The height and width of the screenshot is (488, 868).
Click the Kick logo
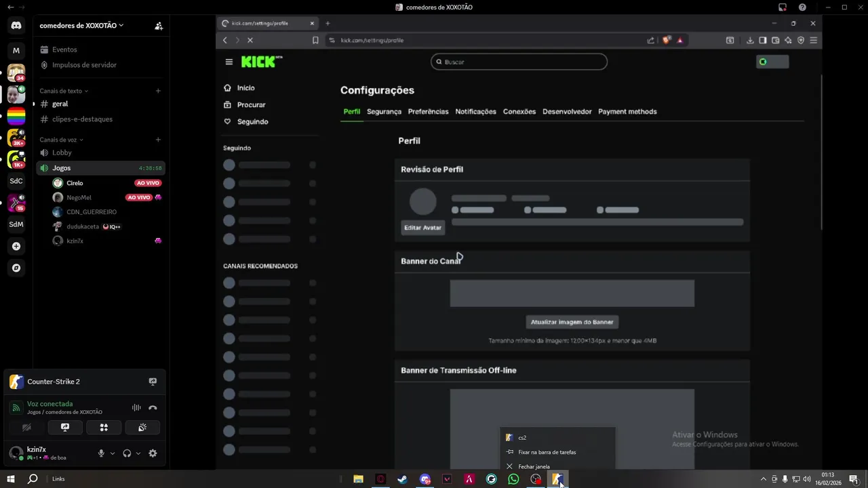click(262, 62)
